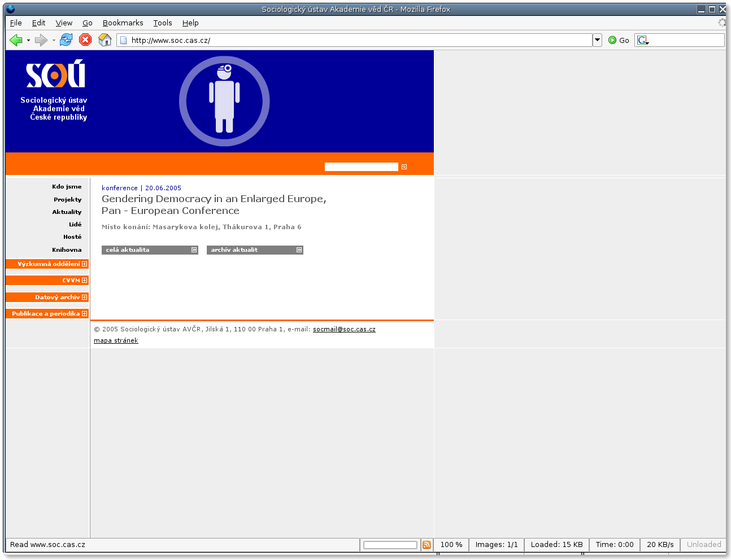This screenshot has height=560, width=731.
Task: Open the File menu
Action: [16, 23]
